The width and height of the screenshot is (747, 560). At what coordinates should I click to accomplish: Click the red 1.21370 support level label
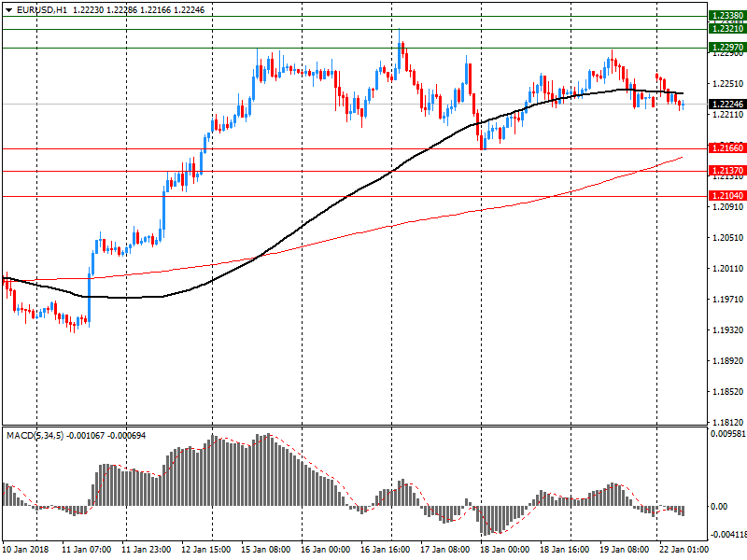[727, 171]
